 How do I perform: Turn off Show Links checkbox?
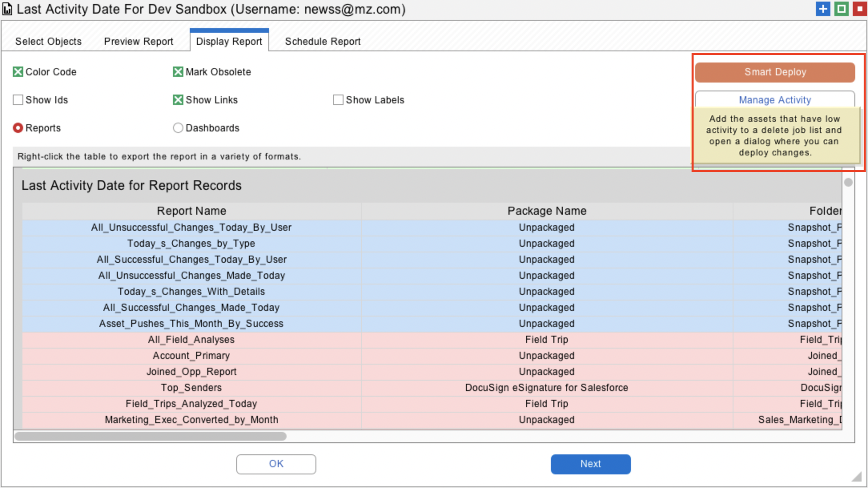click(x=178, y=100)
